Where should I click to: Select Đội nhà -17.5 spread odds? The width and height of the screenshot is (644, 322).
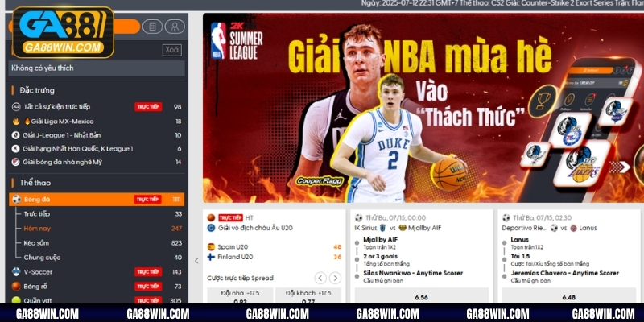(x=240, y=296)
